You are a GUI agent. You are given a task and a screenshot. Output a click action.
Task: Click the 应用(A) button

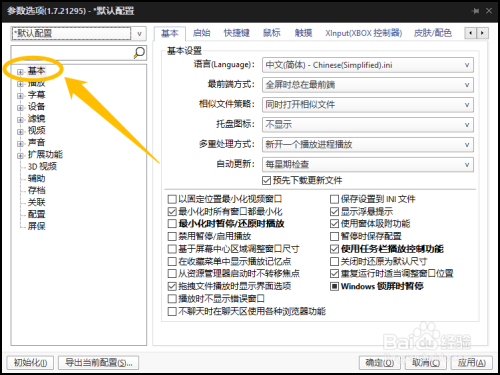(472, 363)
